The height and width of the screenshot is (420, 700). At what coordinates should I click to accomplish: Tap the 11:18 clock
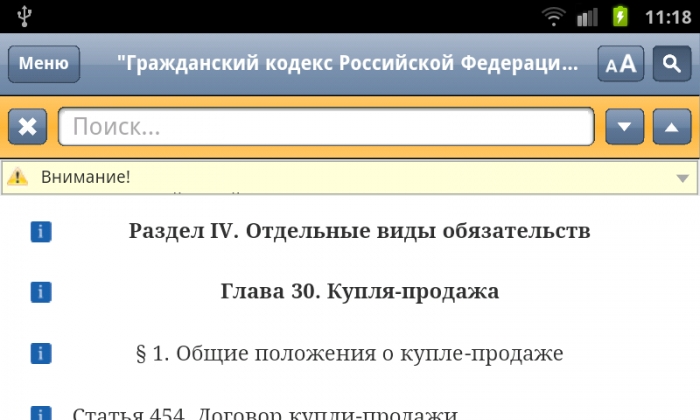(x=668, y=17)
